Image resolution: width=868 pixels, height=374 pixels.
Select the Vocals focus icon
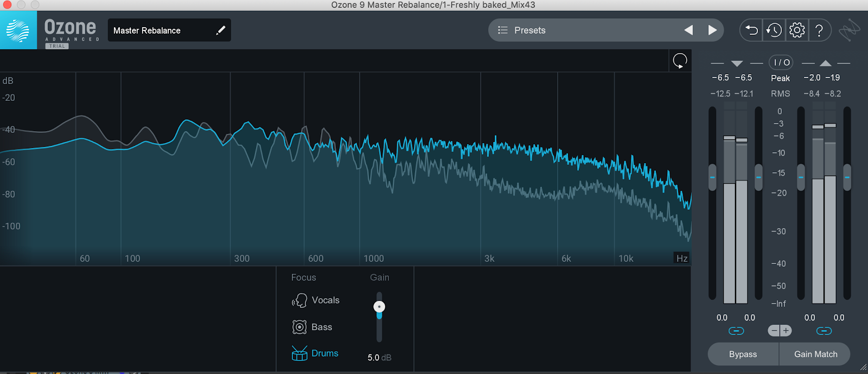pyautogui.click(x=299, y=300)
